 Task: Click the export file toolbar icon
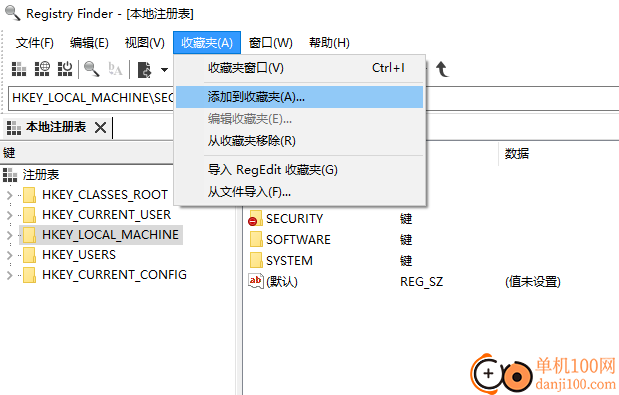(x=144, y=70)
